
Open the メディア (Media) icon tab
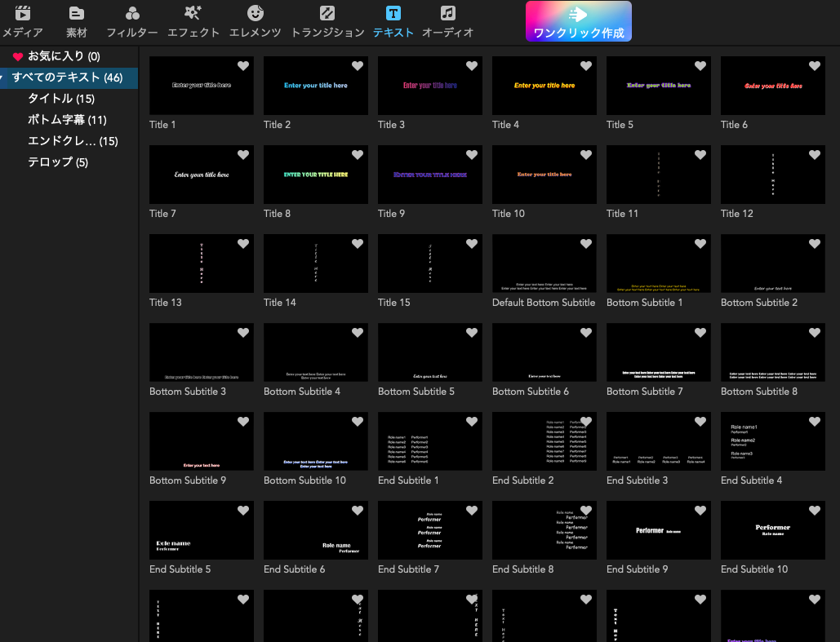click(23, 14)
